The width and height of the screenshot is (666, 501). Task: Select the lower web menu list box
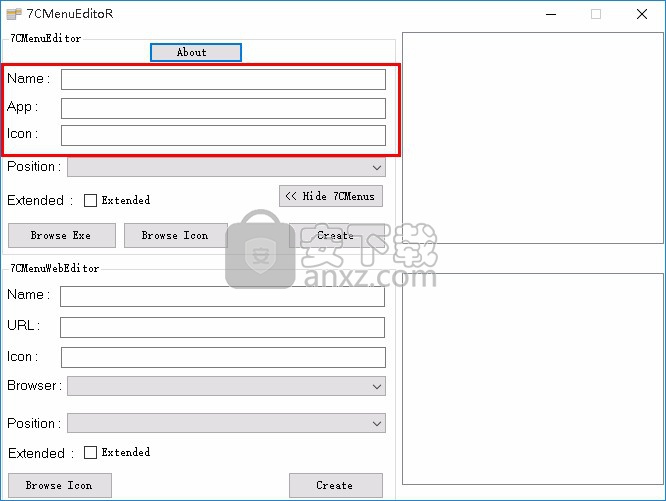[x=533, y=379]
